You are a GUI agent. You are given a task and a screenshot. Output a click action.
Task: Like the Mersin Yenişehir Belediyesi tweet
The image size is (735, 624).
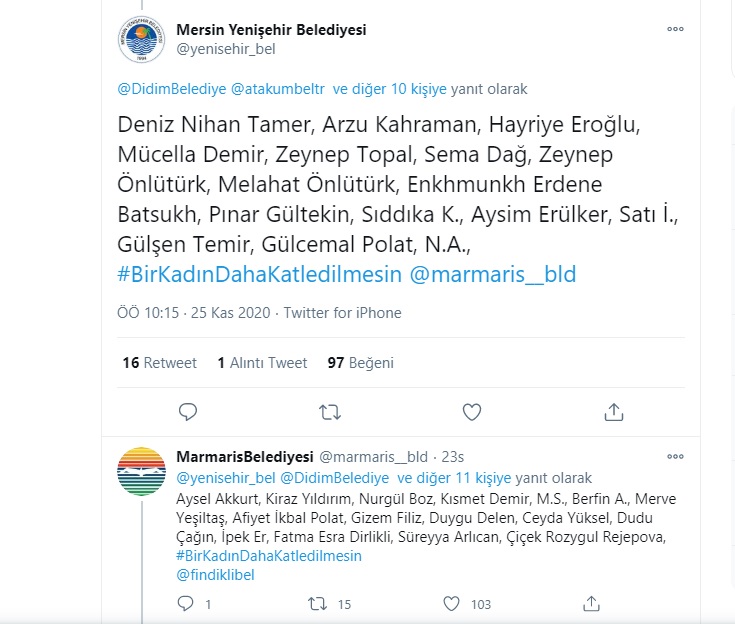point(472,412)
